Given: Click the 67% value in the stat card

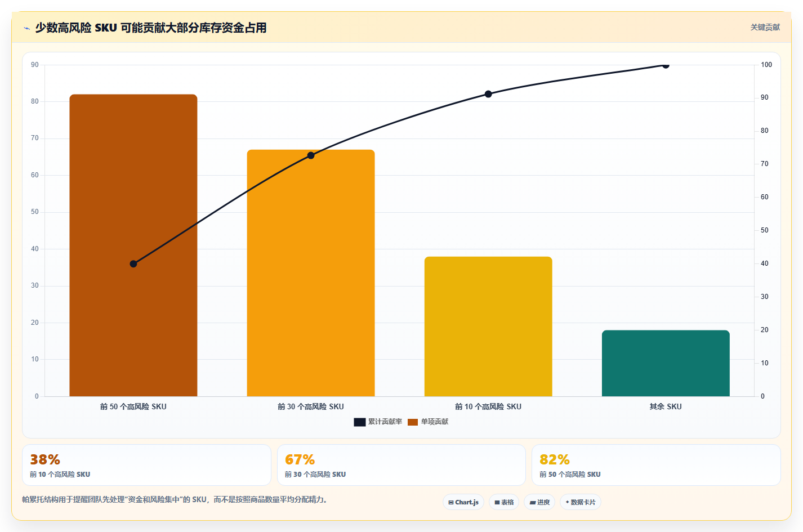Looking at the screenshot, I should pyautogui.click(x=300, y=460).
